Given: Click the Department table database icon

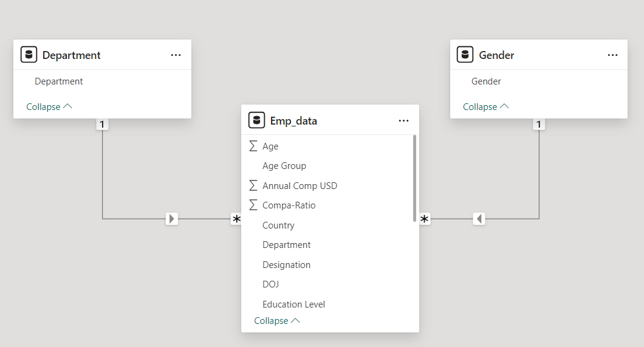Looking at the screenshot, I should pyautogui.click(x=29, y=55).
